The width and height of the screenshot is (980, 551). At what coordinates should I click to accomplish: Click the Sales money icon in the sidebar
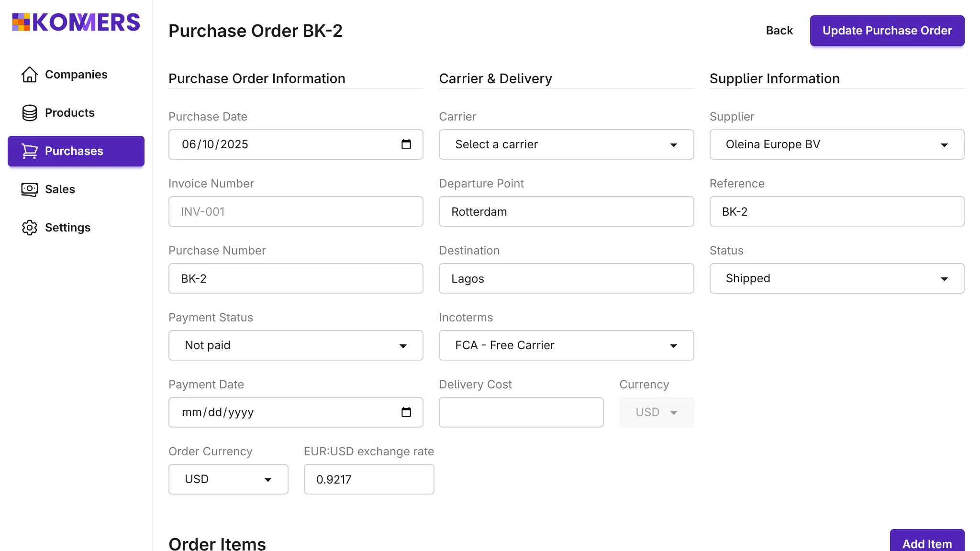[x=29, y=189]
